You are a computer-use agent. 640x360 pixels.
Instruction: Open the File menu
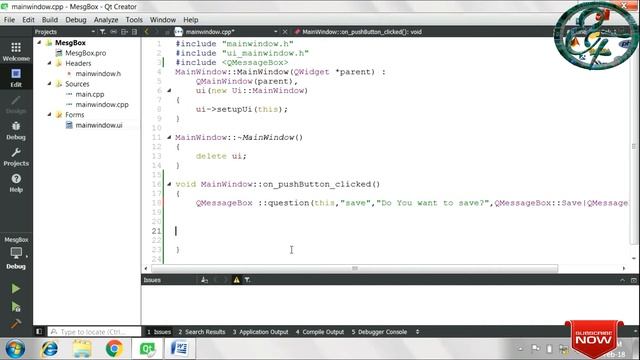tap(9, 20)
